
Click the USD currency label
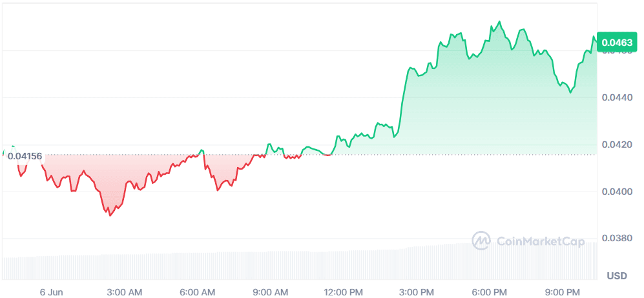click(616, 276)
